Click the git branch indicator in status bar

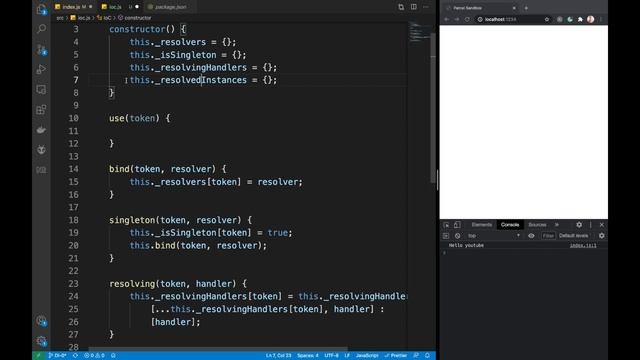click(x=57, y=356)
